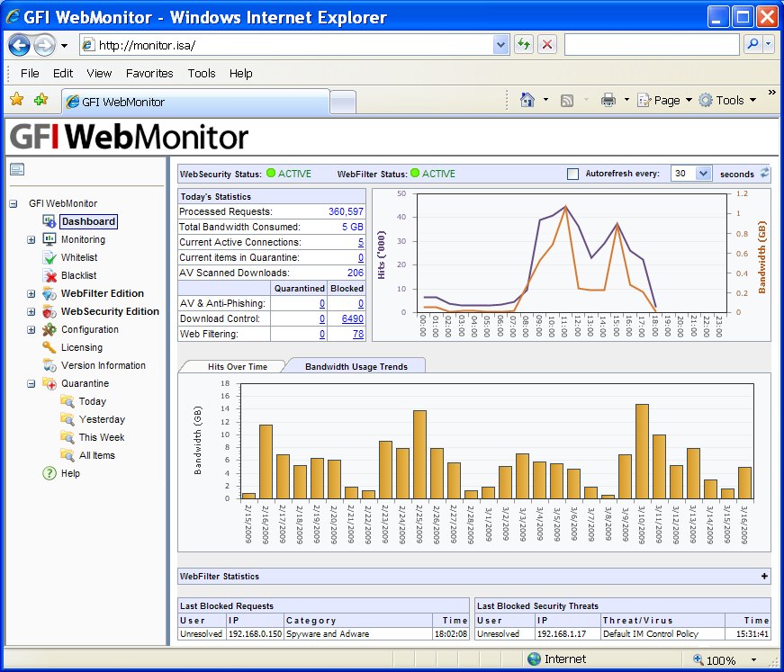Expand the WebFilter Edition node

pos(31,294)
